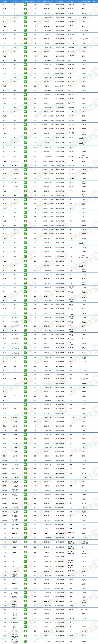
Task: Click fuel icon in VW Tiguan AD1 row
Action: pyautogui.click(x=25, y=631)
